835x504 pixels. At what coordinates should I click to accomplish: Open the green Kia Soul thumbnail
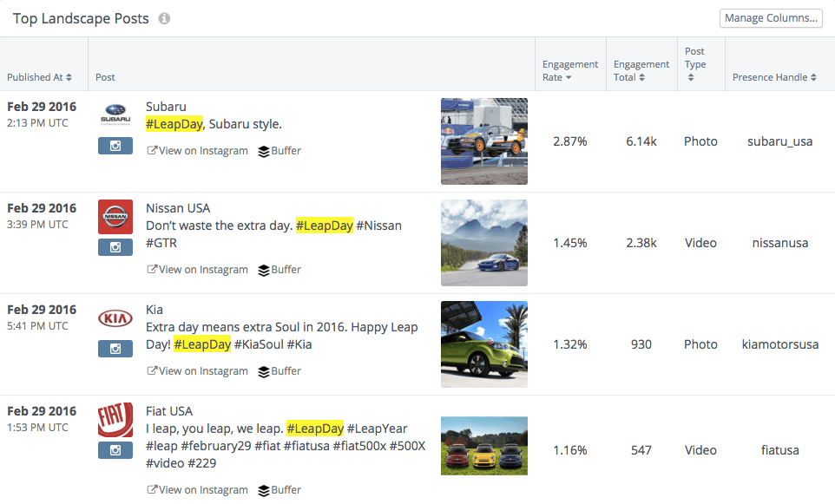[484, 344]
